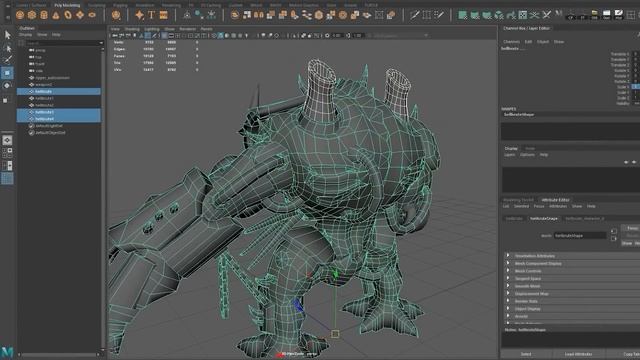Create a polygon torus from the shelf
640x360 pixels.
68,16
